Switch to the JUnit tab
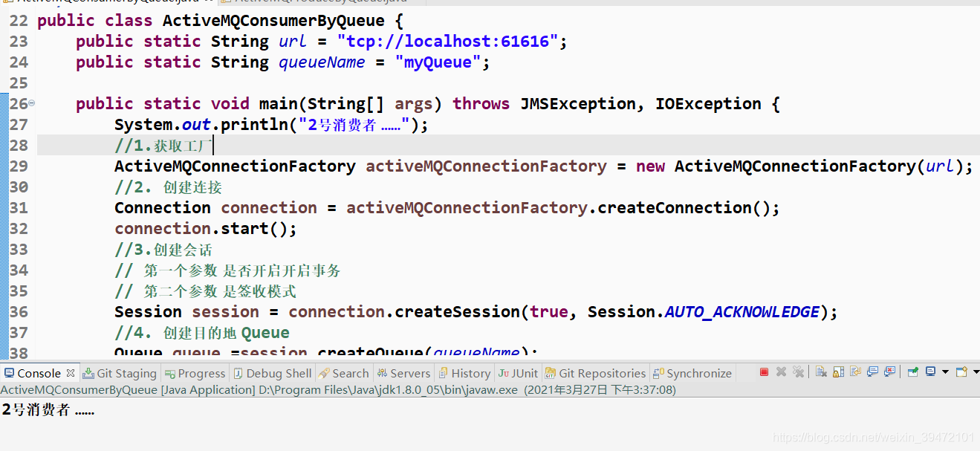The image size is (980, 451). 518,373
